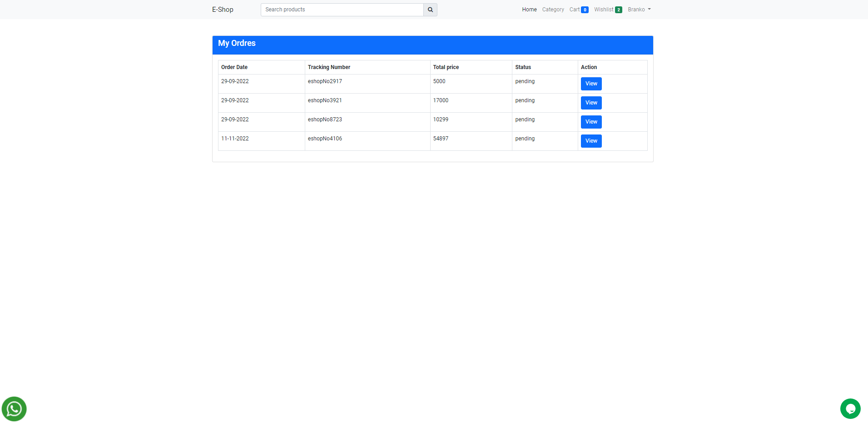Open WhatsApp chat via green icon
The height and width of the screenshot is (423, 868).
point(14,408)
